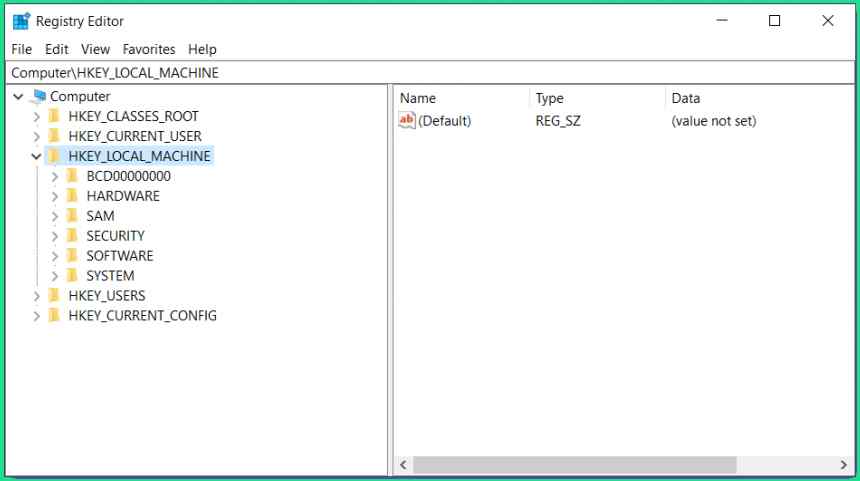
Task: Select the HKEY_CLASSES_ROOT key label
Action: pyautogui.click(x=133, y=116)
